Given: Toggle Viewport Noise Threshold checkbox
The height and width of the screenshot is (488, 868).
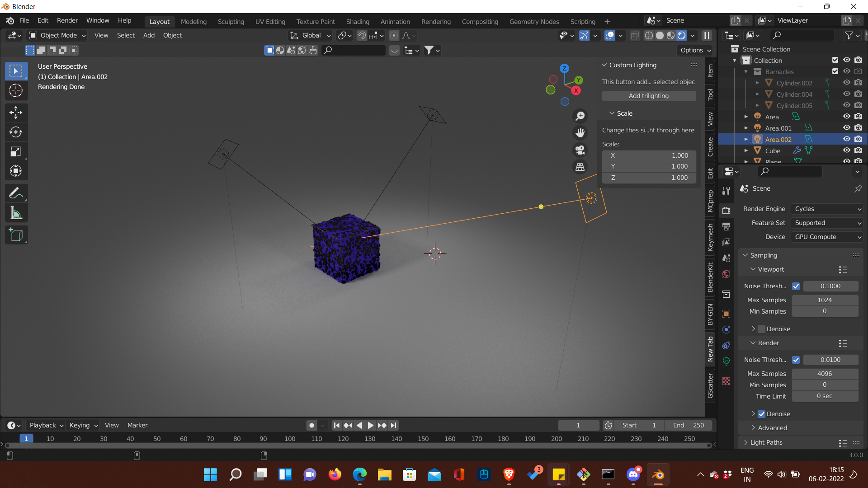Looking at the screenshot, I should pyautogui.click(x=796, y=286).
